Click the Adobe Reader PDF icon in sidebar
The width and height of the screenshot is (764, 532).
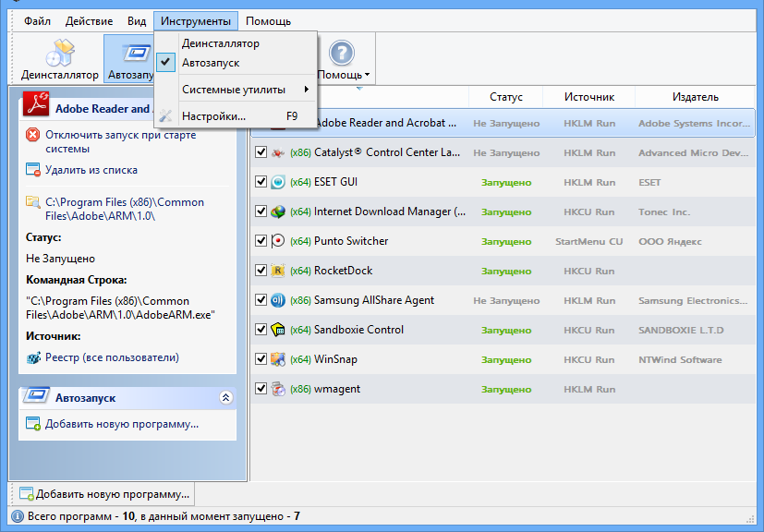(x=37, y=103)
